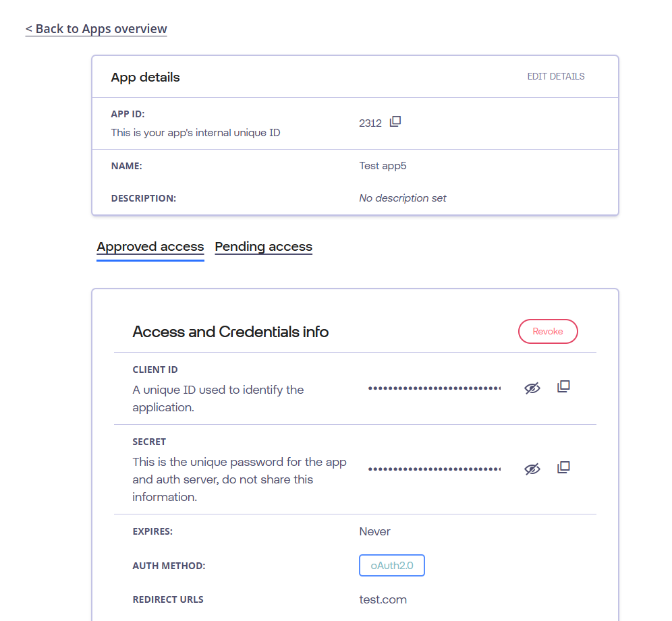Show the masked Secret value
This screenshot has width=672, height=621.
click(532, 469)
